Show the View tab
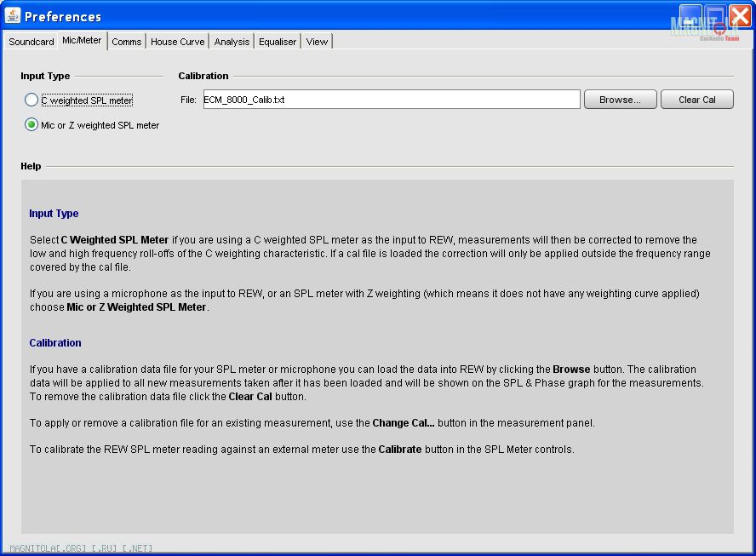Image resolution: width=756 pixels, height=556 pixels. click(317, 42)
